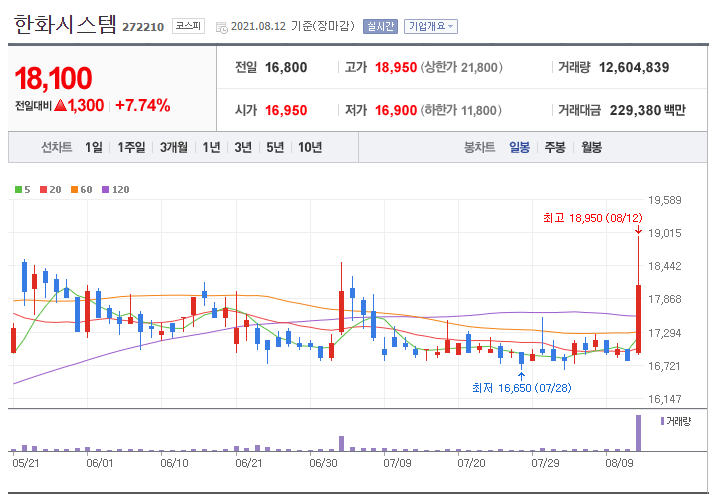
Task: Select the 3개월 line chart tab
Action: click(174, 147)
